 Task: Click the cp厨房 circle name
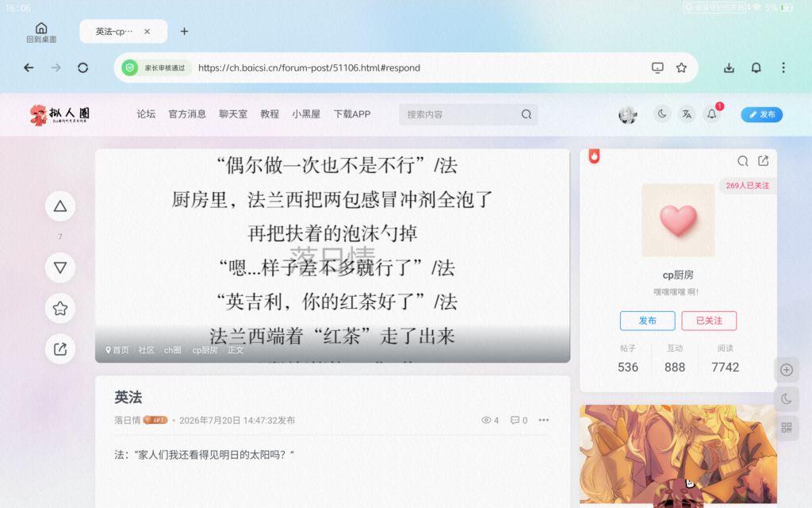tap(678, 275)
